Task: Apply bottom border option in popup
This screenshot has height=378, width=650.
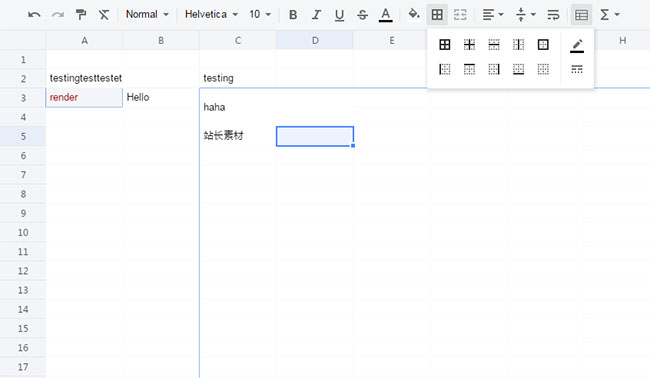Action: (518, 69)
